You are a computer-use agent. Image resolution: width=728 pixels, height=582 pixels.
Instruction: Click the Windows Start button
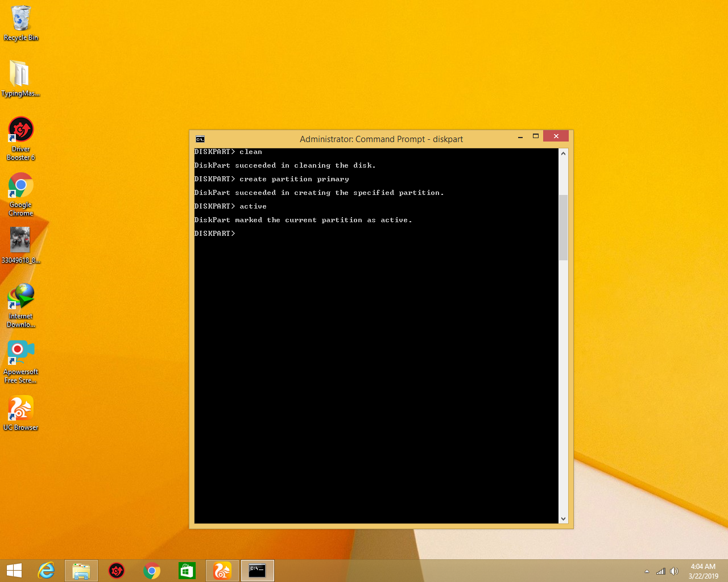pos(14,571)
